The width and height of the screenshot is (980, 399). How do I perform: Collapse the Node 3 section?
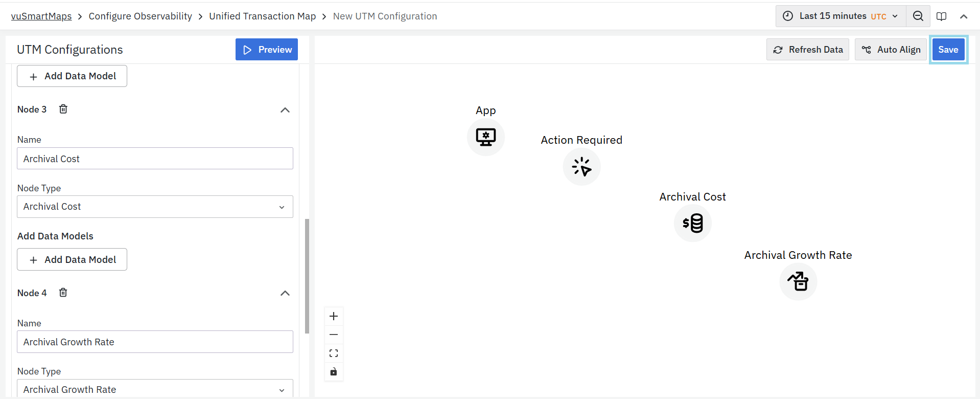tap(285, 110)
